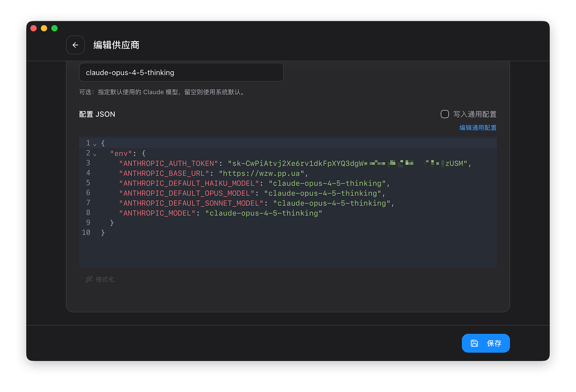Click the save disk icon
The height and width of the screenshot is (392, 576).
pyautogui.click(x=474, y=343)
